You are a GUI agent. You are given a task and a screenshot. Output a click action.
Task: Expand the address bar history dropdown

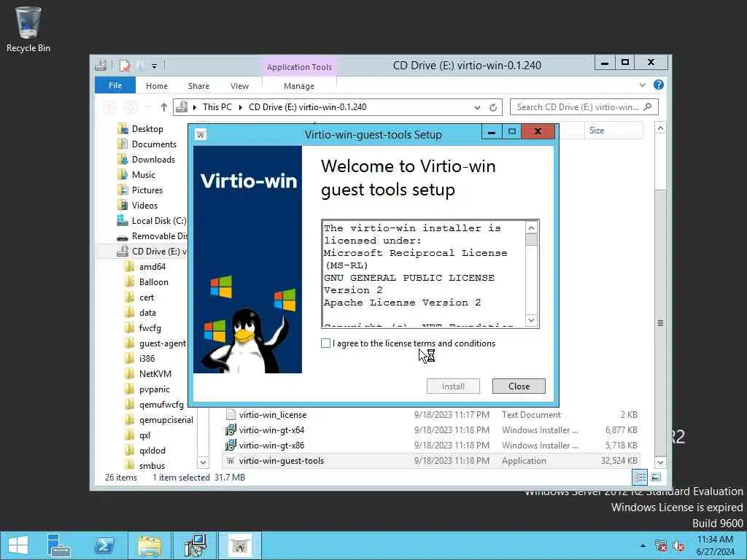point(477,108)
